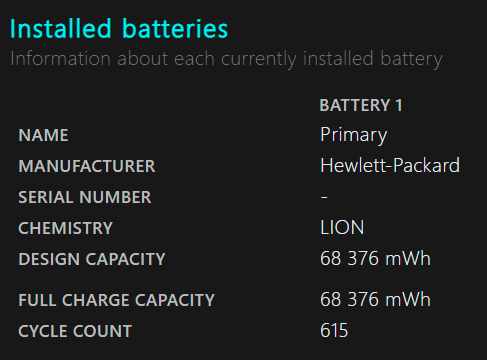487x360 pixels.
Task: Click the MANUFACTURER row label
Action: (87, 166)
